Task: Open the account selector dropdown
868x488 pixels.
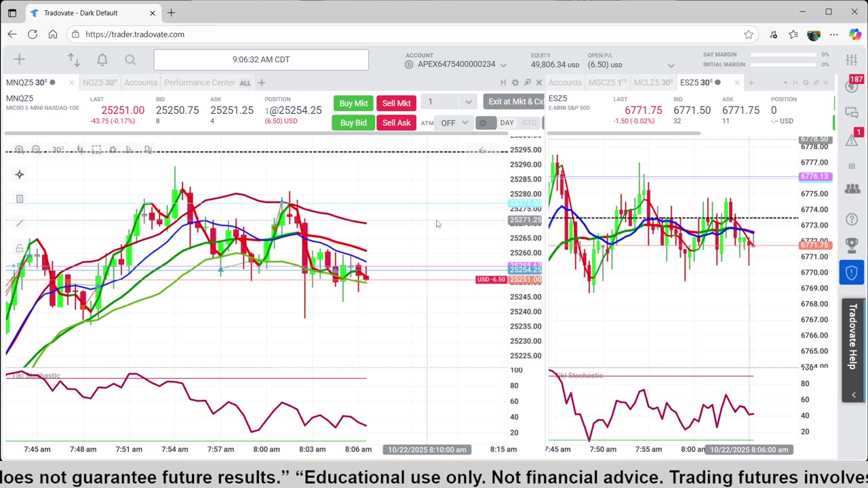Action: (503, 65)
